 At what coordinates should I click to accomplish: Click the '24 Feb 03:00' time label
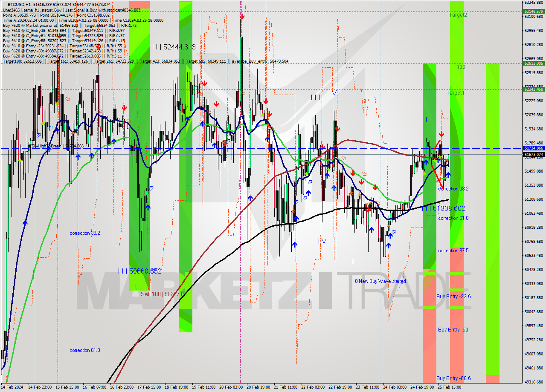[395, 387]
